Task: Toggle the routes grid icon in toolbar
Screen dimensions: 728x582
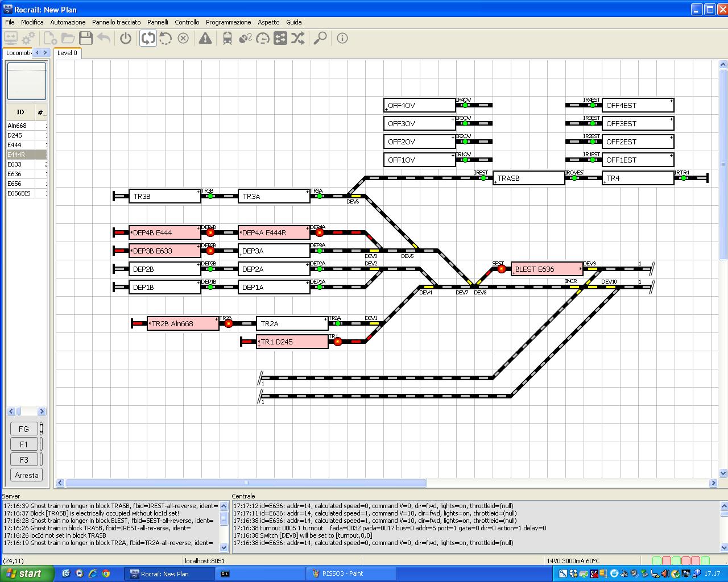Action: point(280,39)
